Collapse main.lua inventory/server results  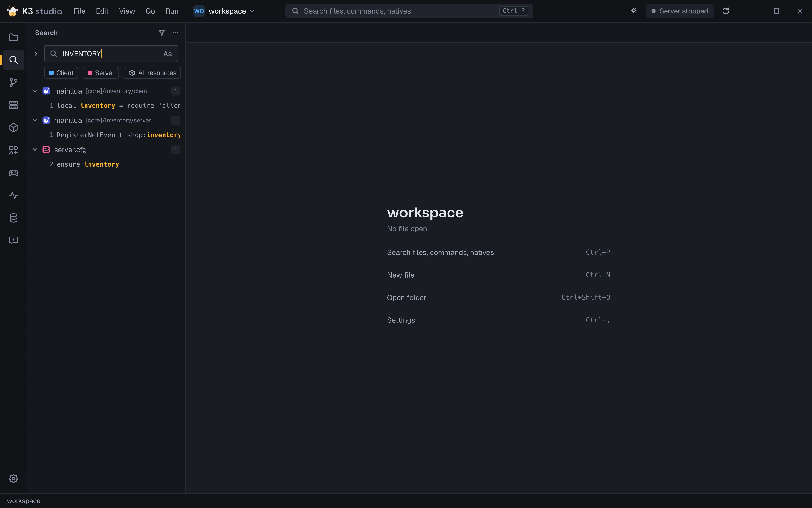click(x=35, y=120)
